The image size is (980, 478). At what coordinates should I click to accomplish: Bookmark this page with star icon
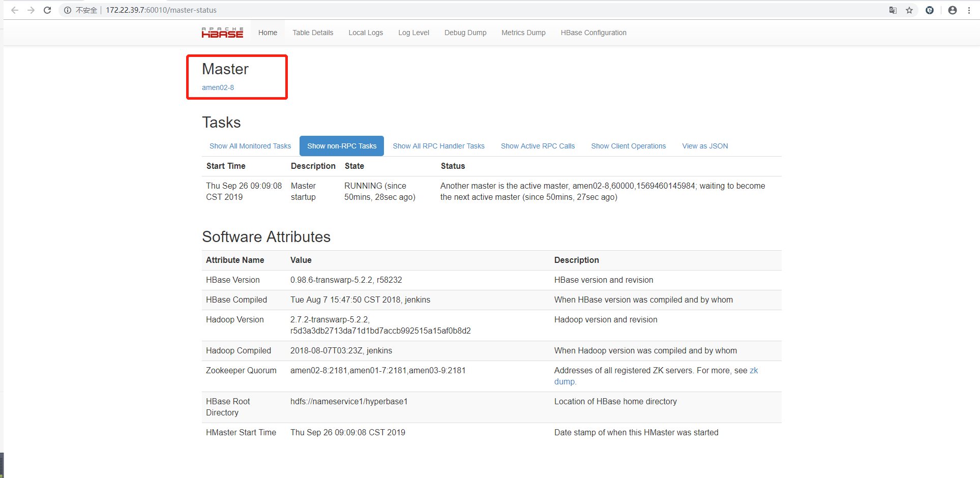click(909, 10)
